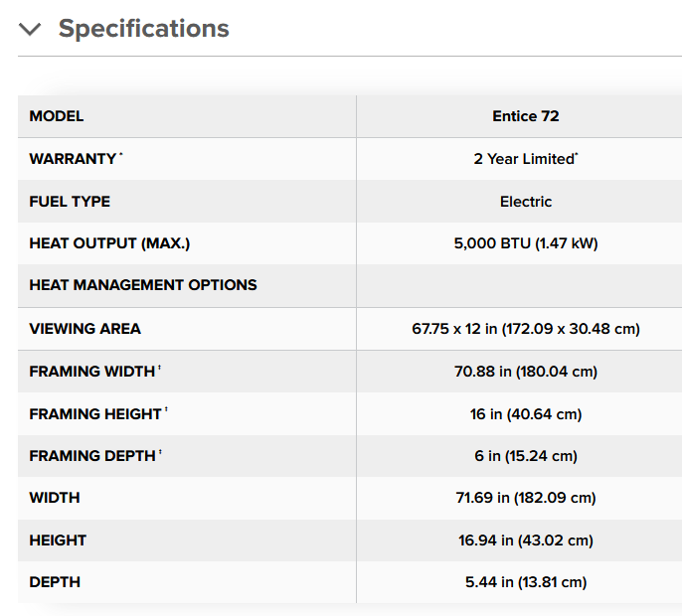Select the 70.88 in framing width value
Screen dimensions: 682x616
point(525,372)
